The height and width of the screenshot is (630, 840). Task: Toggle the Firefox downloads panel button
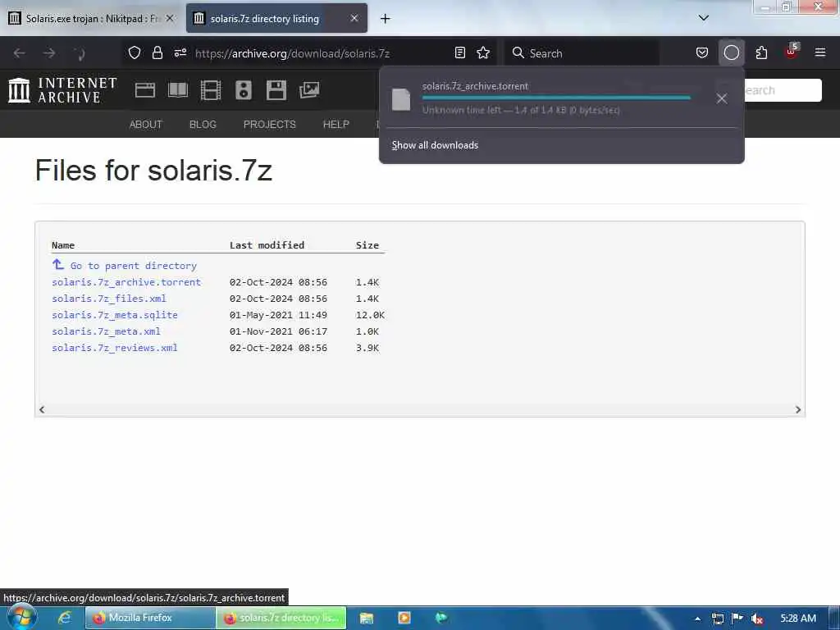click(731, 52)
